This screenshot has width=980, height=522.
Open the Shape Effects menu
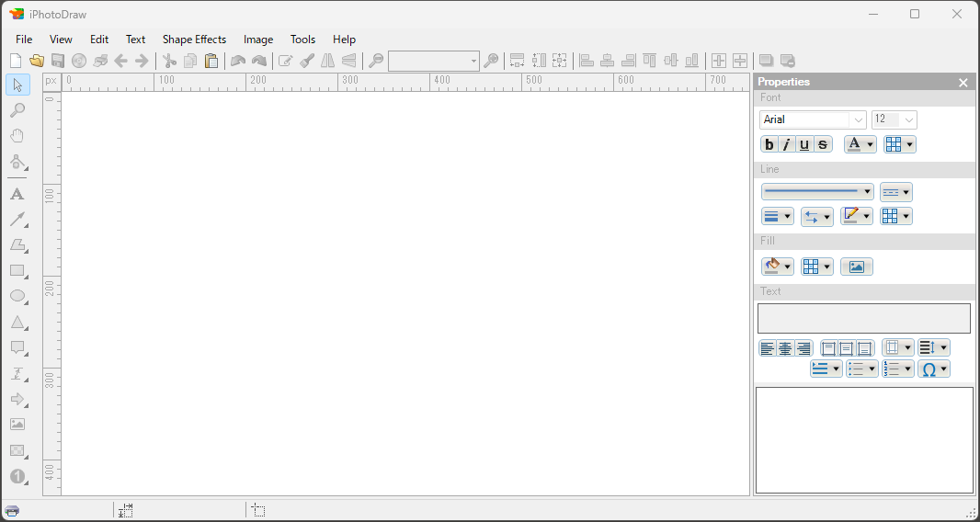pyautogui.click(x=194, y=40)
